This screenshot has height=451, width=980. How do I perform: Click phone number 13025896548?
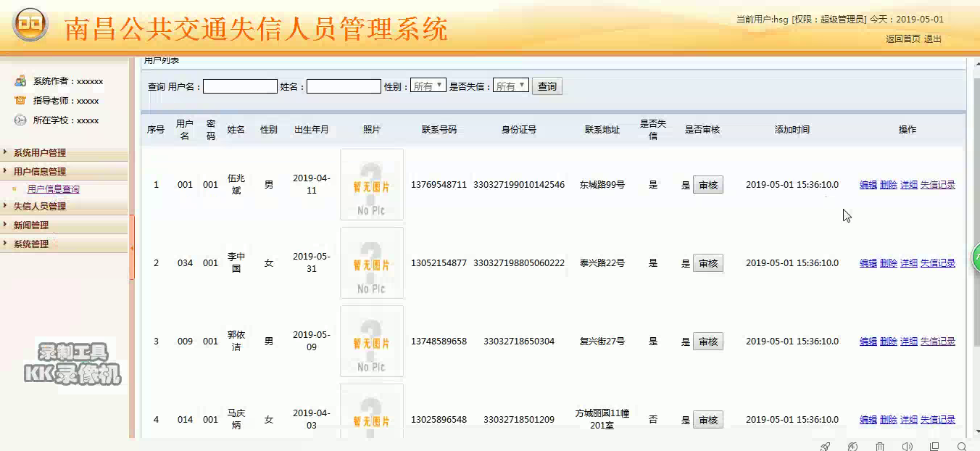[439, 420]
